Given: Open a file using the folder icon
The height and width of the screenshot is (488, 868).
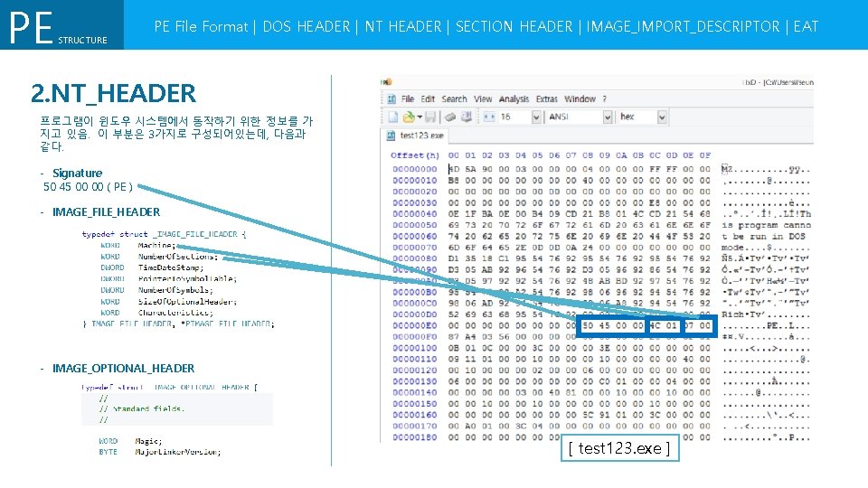Looking at the screenshot, I should [x=409, y=117].
